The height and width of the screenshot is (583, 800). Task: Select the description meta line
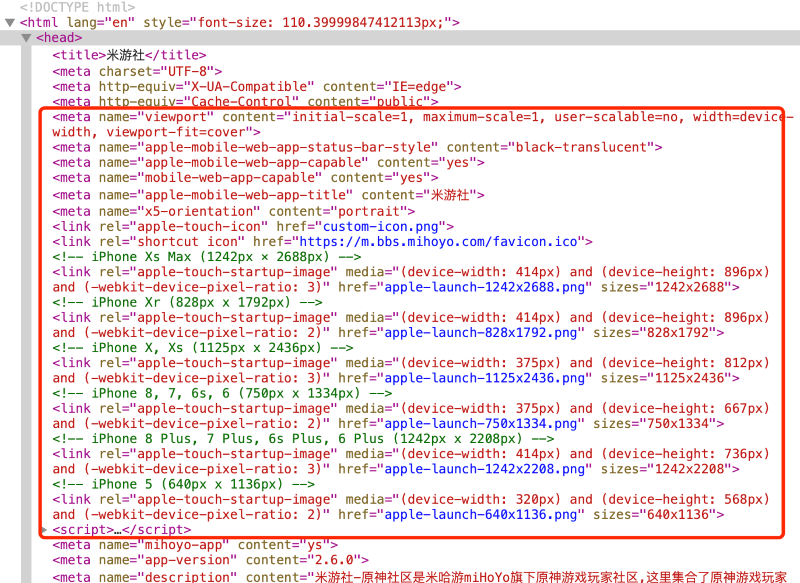point(419,577)
